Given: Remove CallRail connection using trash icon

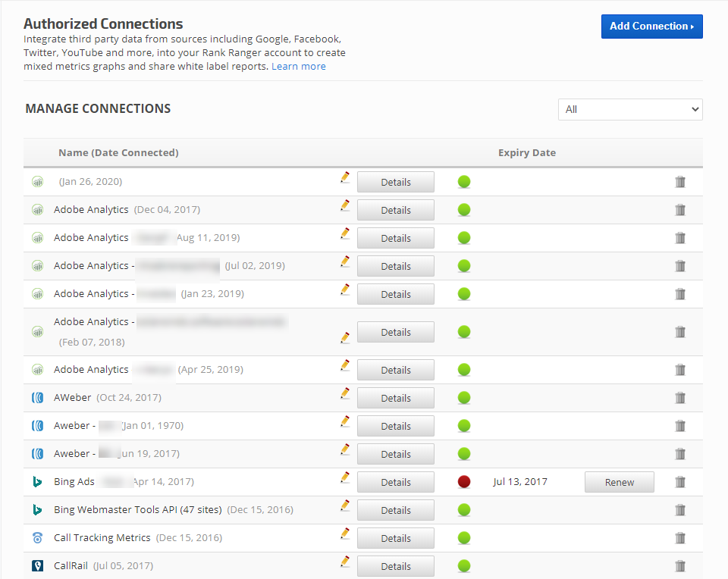Looking at the screenshot, I should pos(680,566).
